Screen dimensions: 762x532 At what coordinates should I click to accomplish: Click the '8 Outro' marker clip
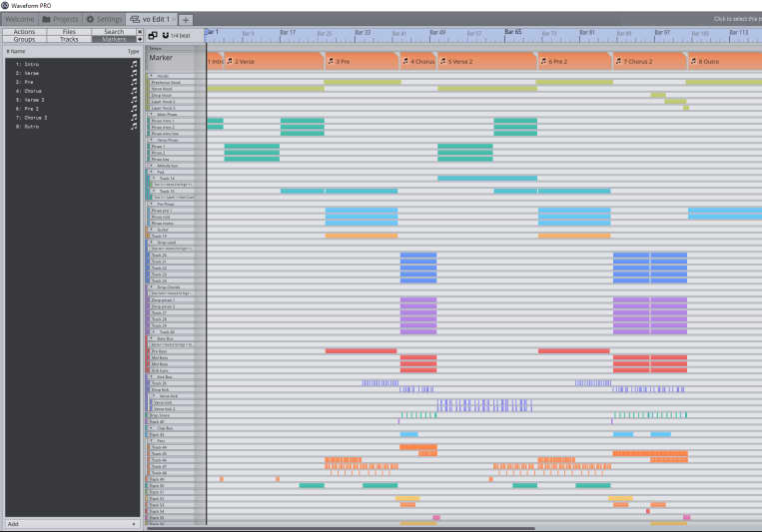tap(725, 61)
